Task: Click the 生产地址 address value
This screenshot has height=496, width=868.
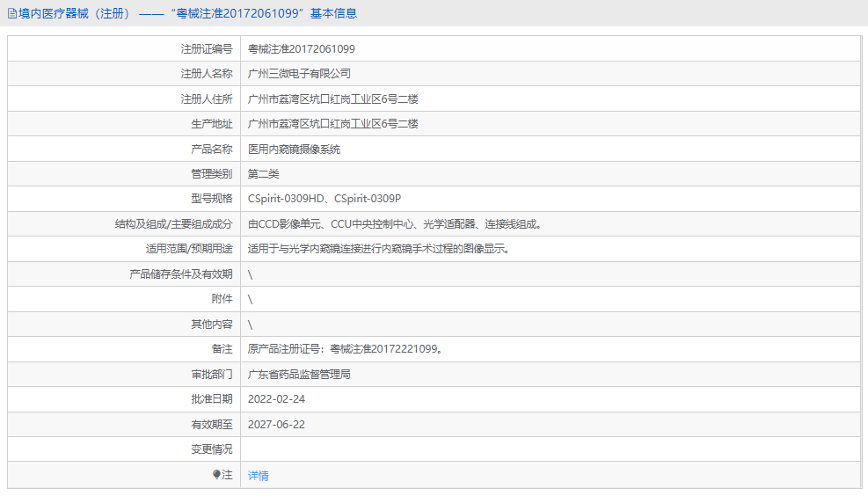Action: 332,124
